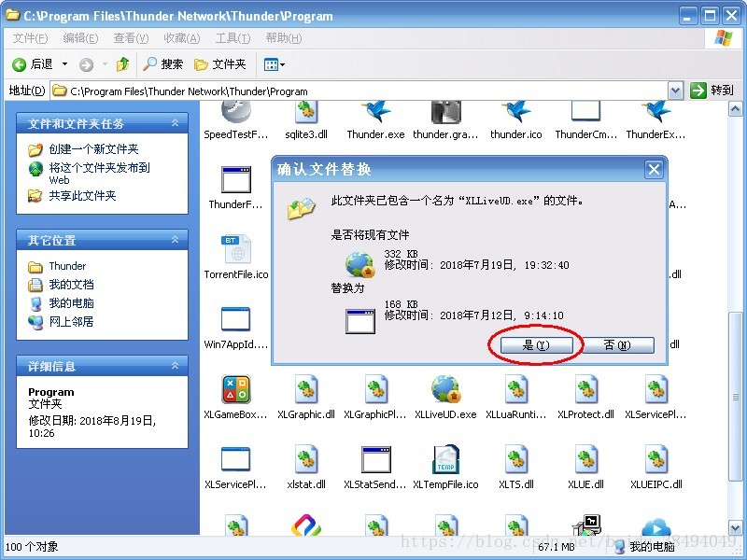Image resolution: width=747 pixels, height=560 pixels.
Task: Open the 收藏(A) menu
Action: pyautogui.click(x=181, y=38)
